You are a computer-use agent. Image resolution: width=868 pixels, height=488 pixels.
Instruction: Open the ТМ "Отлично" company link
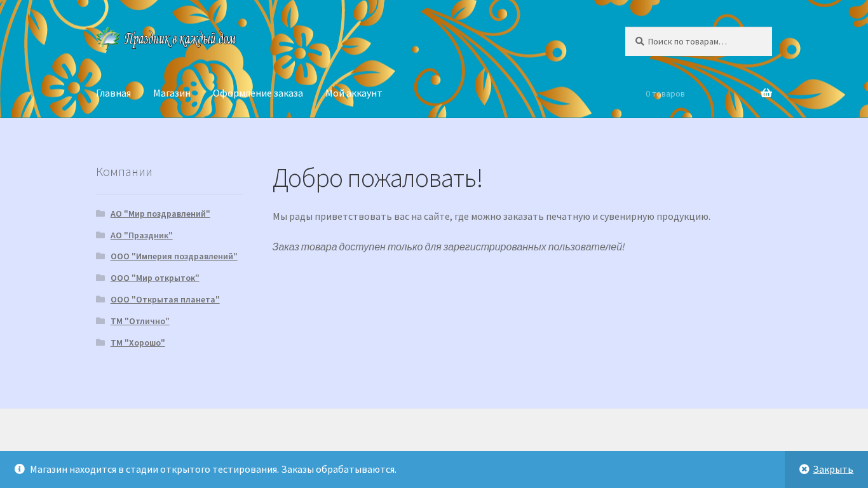click(x=140, y=321)
